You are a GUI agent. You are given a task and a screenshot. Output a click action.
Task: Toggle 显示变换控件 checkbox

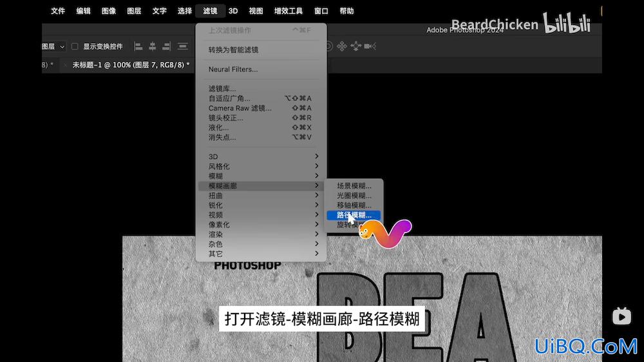click(75, 46)
